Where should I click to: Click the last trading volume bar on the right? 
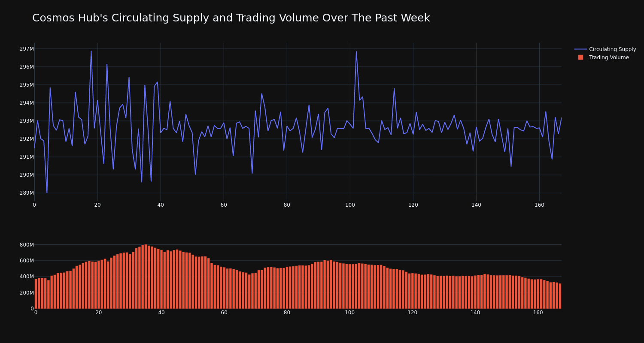coord(560,296)
